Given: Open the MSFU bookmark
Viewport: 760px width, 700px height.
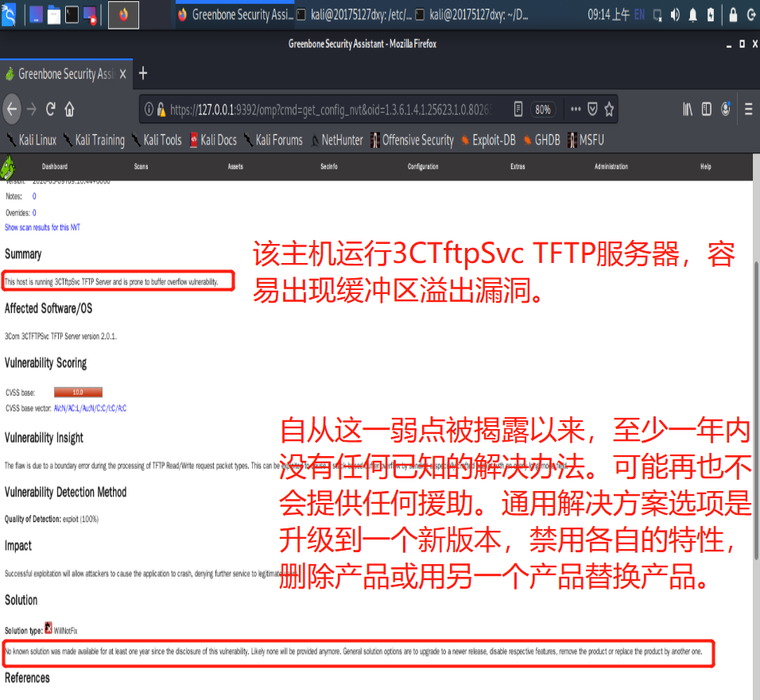Looking at the screenshot, I should pos(586,141).
